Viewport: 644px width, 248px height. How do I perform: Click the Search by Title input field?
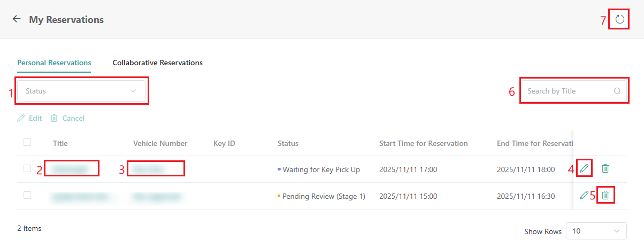pyautogui.click(x=567, y=91)
